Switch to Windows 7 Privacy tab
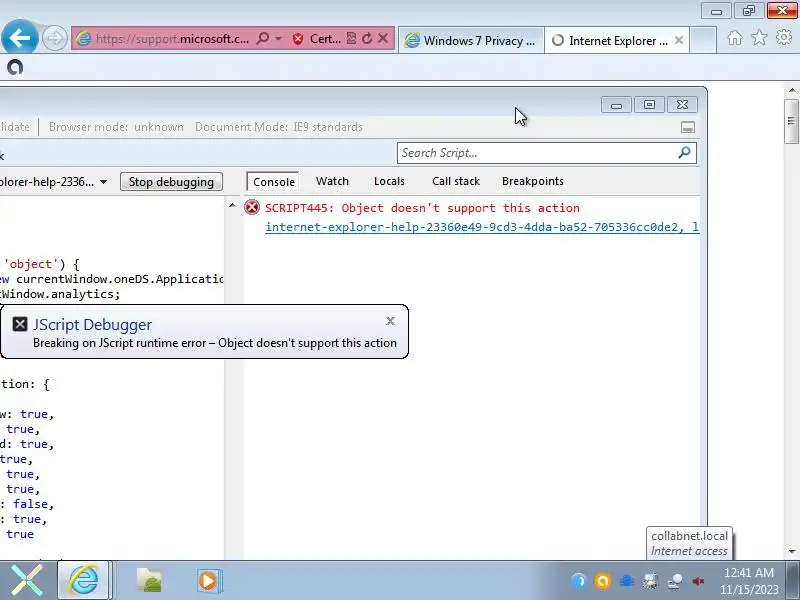The image size is (800, 600). coord(471,40)
